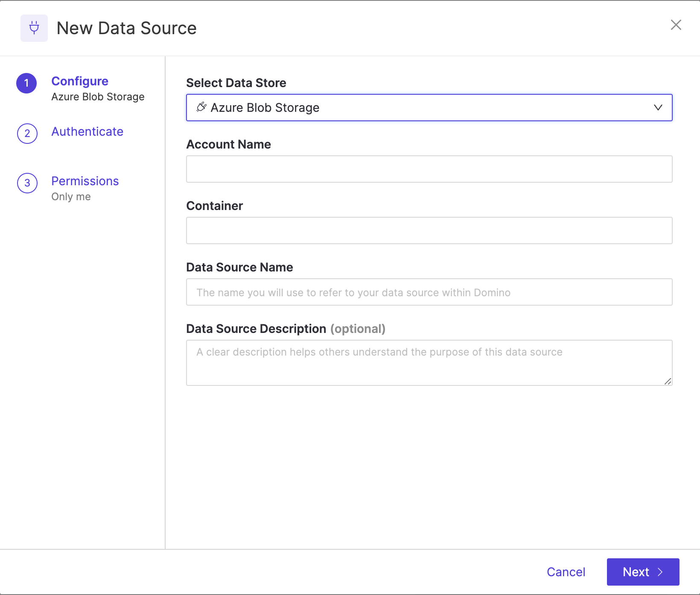Click the Next button
The height and width of the screenshot is (595, 700).
click(x=643, y=572)
